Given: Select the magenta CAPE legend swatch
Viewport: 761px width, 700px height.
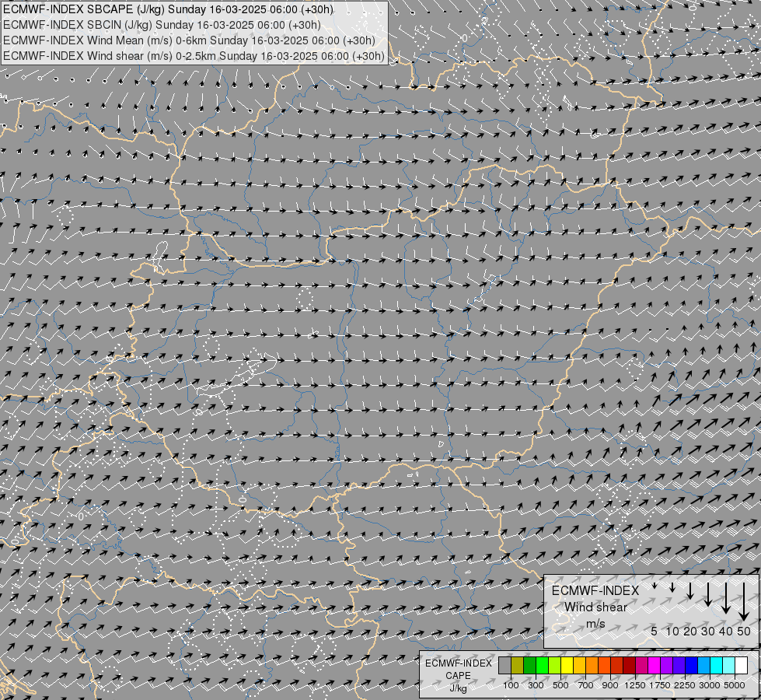Looking at the screenshot, I should tap(655, 665).
